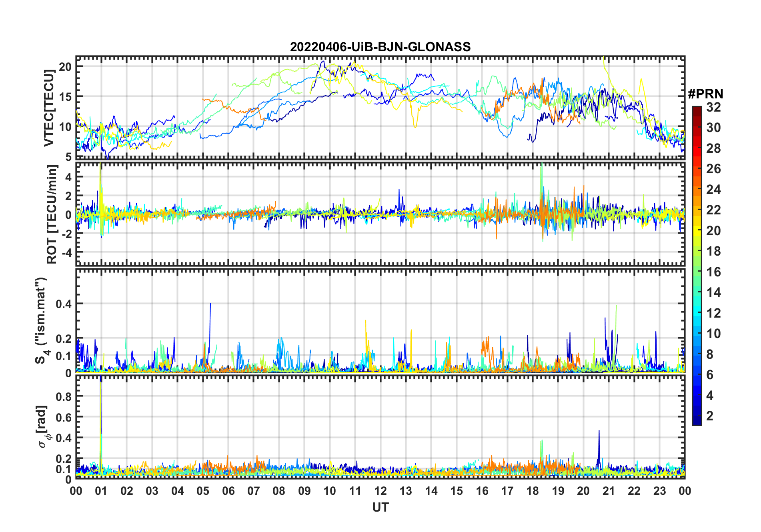Click the 0.8 tick on the sigma-phi axis
Image resolution: width=761 pixels, height=532 pixels.
64,396
